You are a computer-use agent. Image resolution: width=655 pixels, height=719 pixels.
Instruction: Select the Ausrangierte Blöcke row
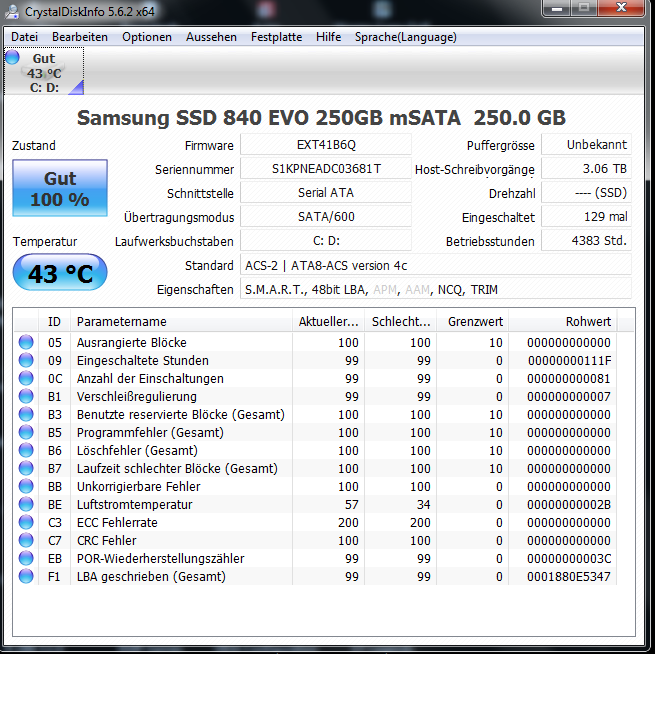coord(316,342)
